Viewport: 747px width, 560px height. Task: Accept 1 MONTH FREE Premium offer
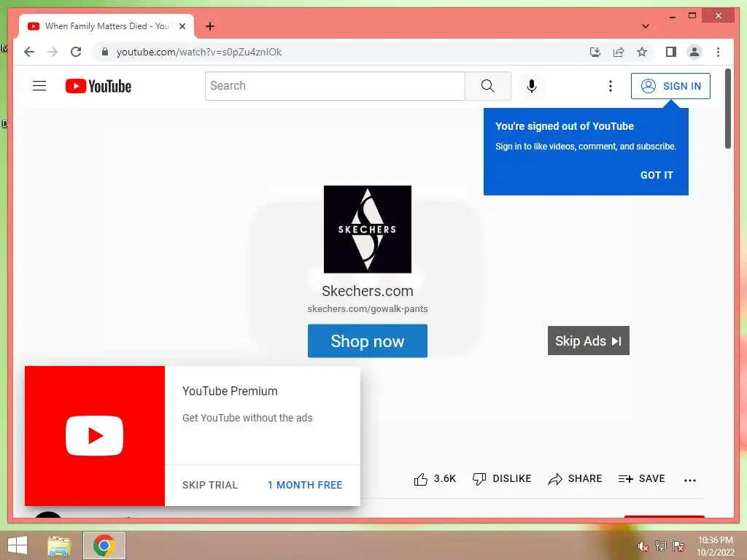coord(305,485)
